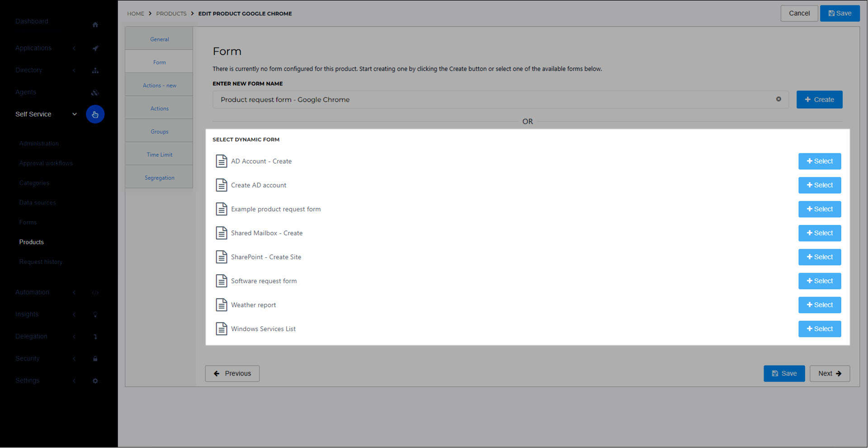
Task: Select the Applications rocket icon
Action: [95, 48]
